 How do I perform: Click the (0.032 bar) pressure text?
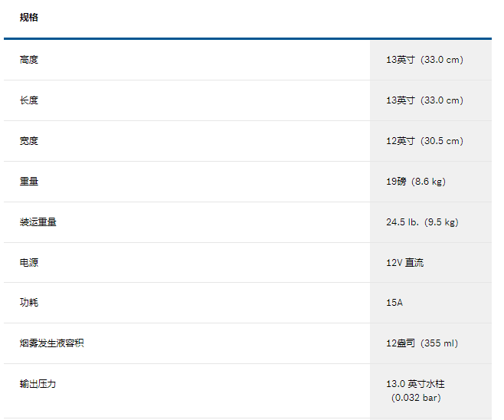click(x=416, y=398)
